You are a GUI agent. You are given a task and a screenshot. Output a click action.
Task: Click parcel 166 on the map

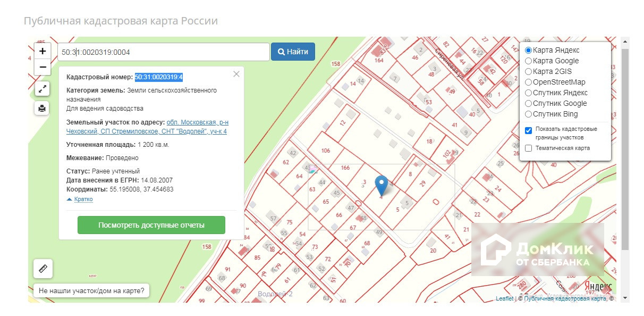point(345,168)
